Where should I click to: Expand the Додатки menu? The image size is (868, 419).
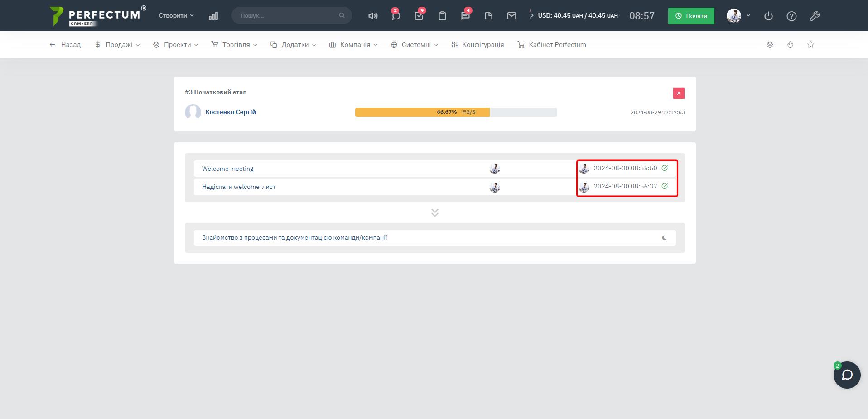click(293, 45)
